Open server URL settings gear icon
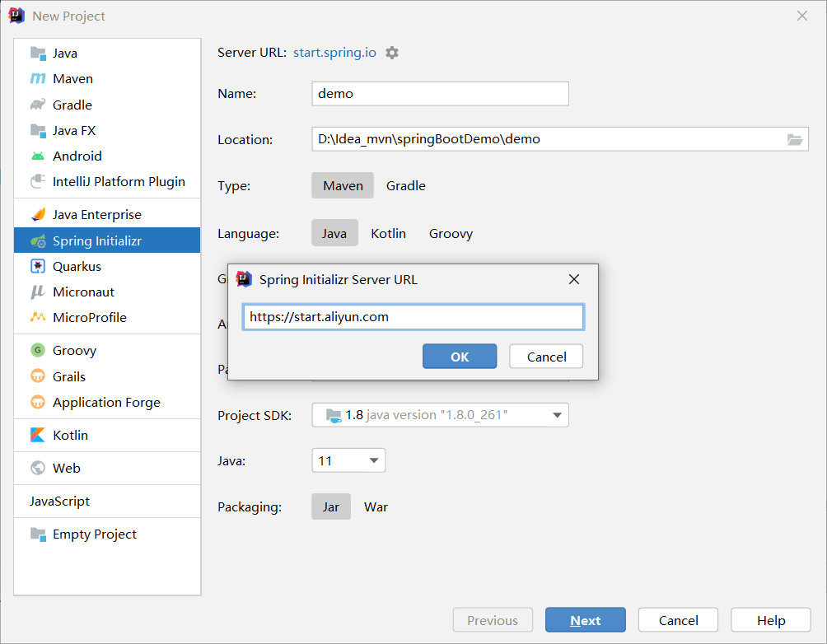Screen dimensions: 827x644 [392, 53]
